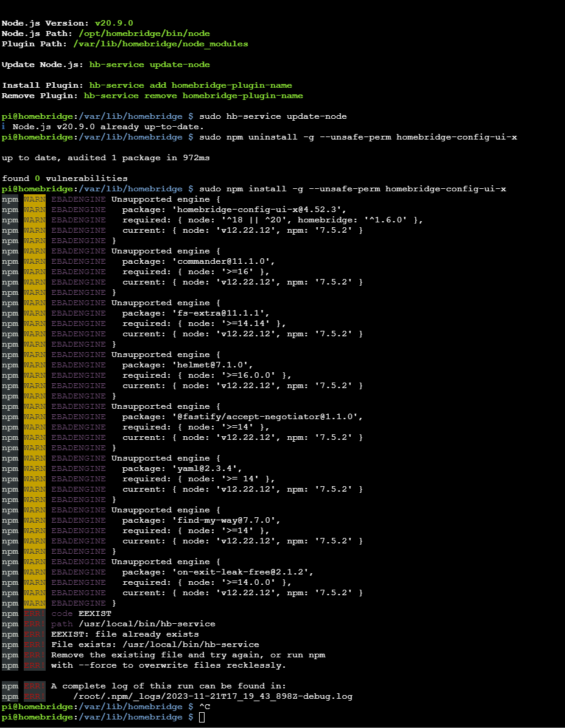
Task: Click the green "hb-service update-node" hint command
Action: click(149, 65)
